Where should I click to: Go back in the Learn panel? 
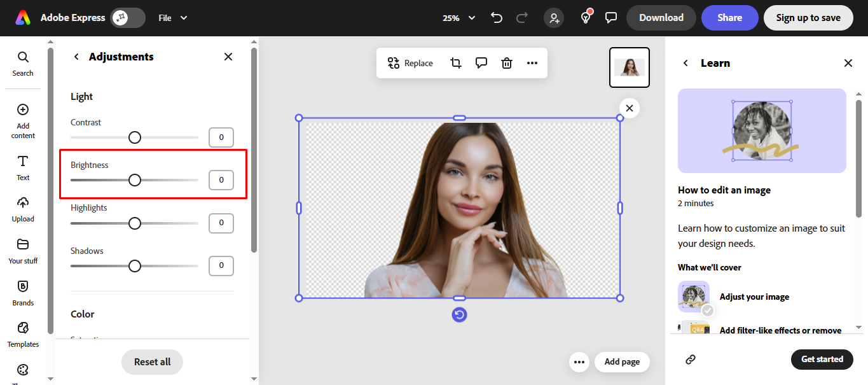[x=685, y=63]
